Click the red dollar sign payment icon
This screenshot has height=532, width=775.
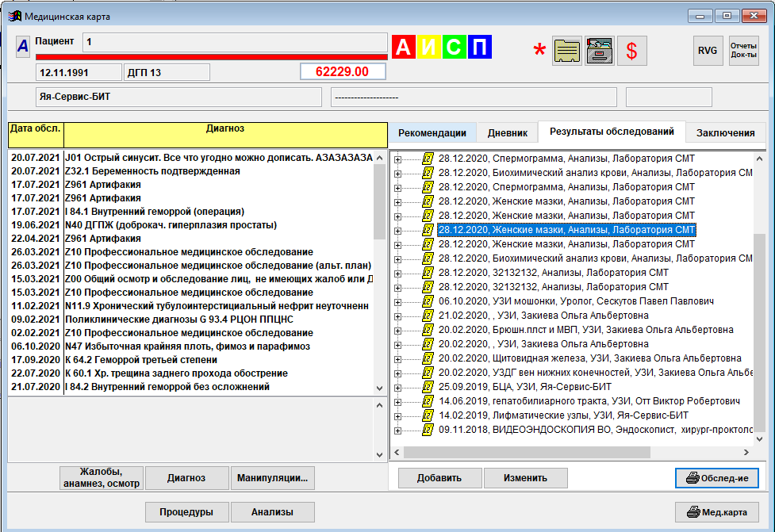tap(632, 51)
